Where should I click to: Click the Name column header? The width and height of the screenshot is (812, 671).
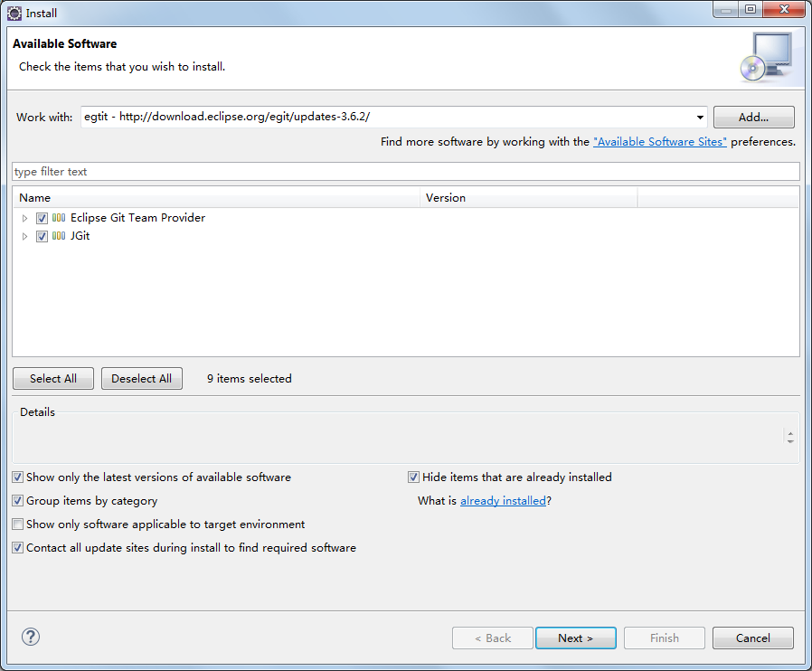(x=216, y=198)
